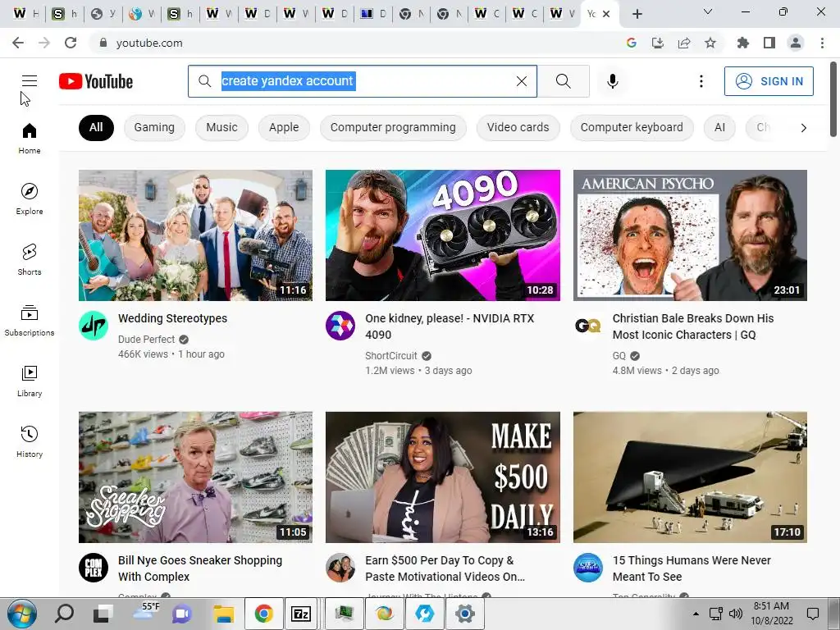Image resolution: width=840 pixels, height=630 pixels.
Task: Close the active YouTube tab
Action: 606,14
